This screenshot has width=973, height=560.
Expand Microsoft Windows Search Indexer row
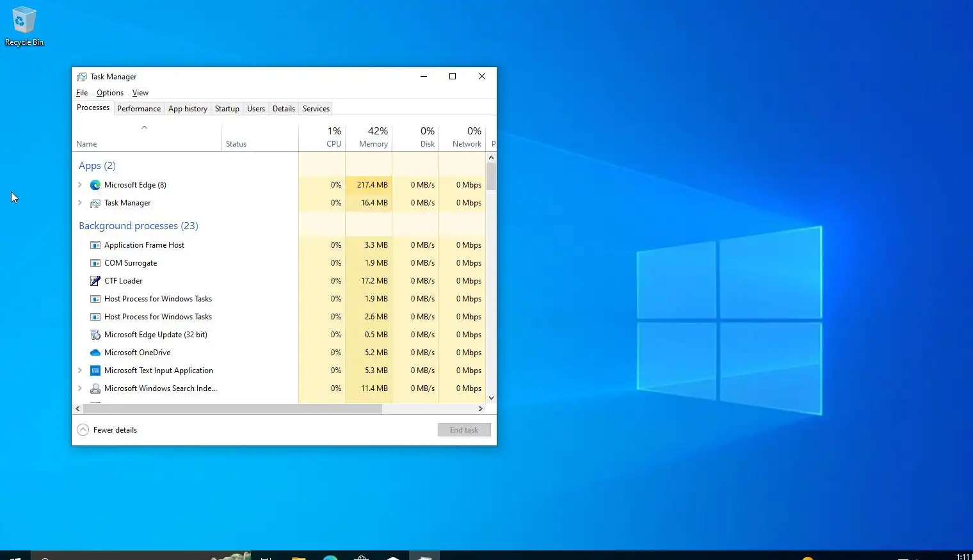(x=80, y=388)
